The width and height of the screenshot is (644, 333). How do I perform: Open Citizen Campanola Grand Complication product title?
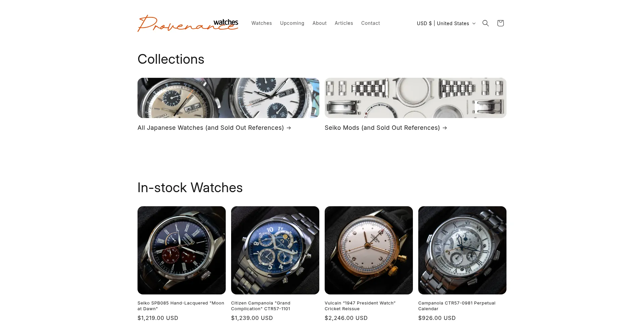pyautogui.click(x=261, y=306)
